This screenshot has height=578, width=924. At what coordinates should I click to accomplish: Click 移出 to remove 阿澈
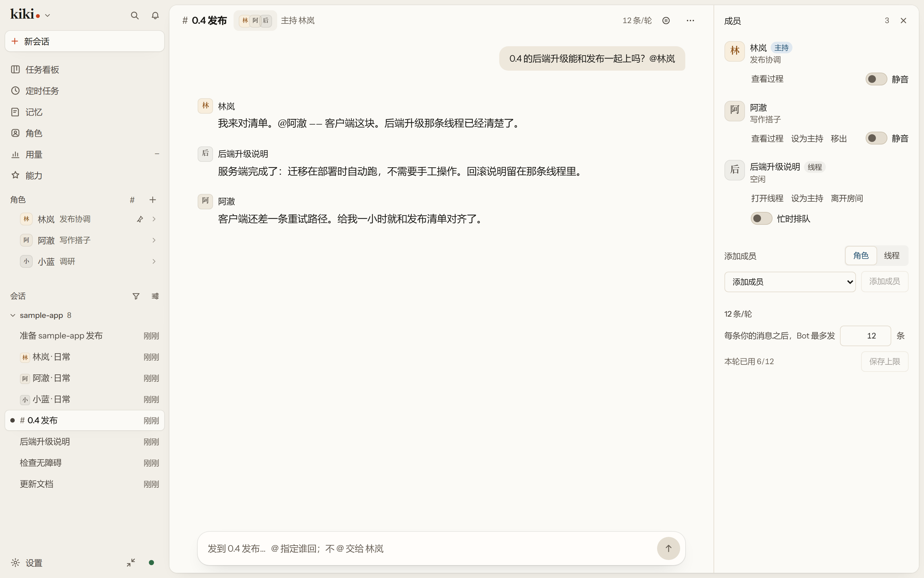click(838, 138)
